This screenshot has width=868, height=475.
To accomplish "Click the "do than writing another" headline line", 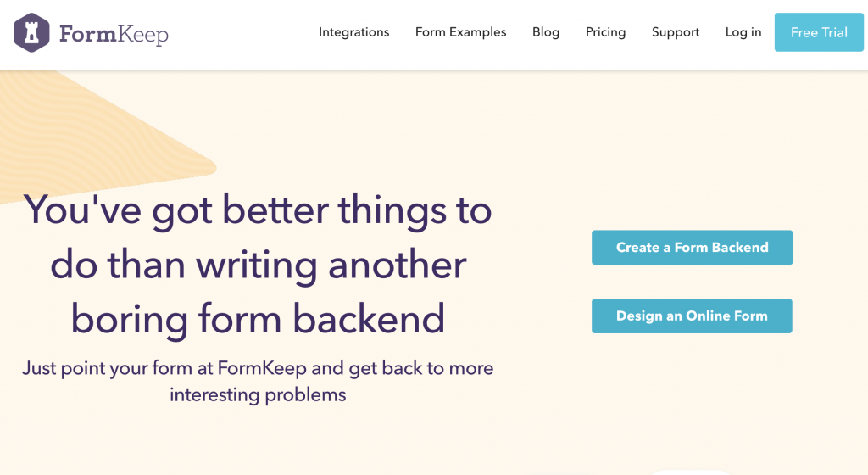I will [x=258, y=265].
